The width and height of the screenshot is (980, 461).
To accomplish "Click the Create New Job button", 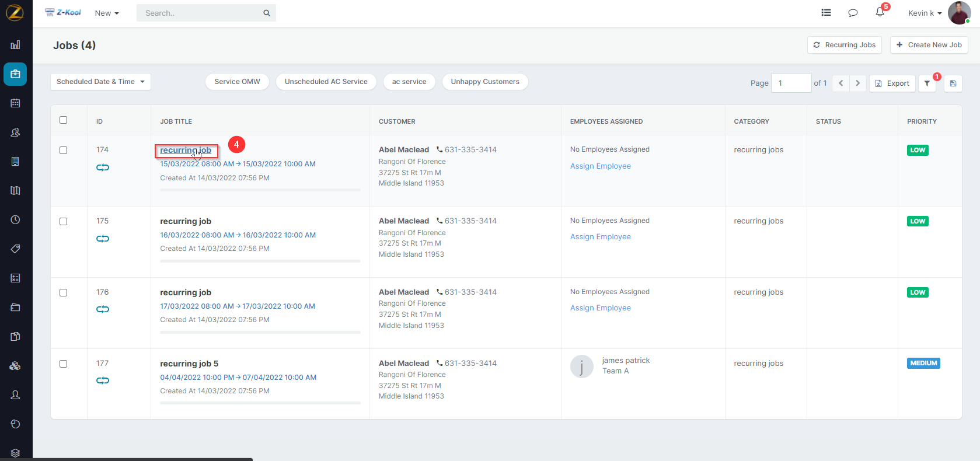I will coord(929,45).
